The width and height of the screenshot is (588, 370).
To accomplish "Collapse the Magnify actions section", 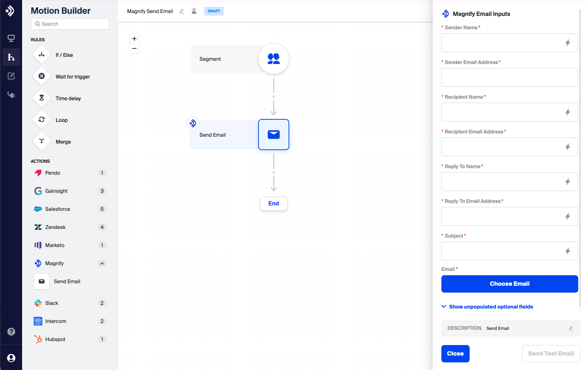I will coord(102,263).
